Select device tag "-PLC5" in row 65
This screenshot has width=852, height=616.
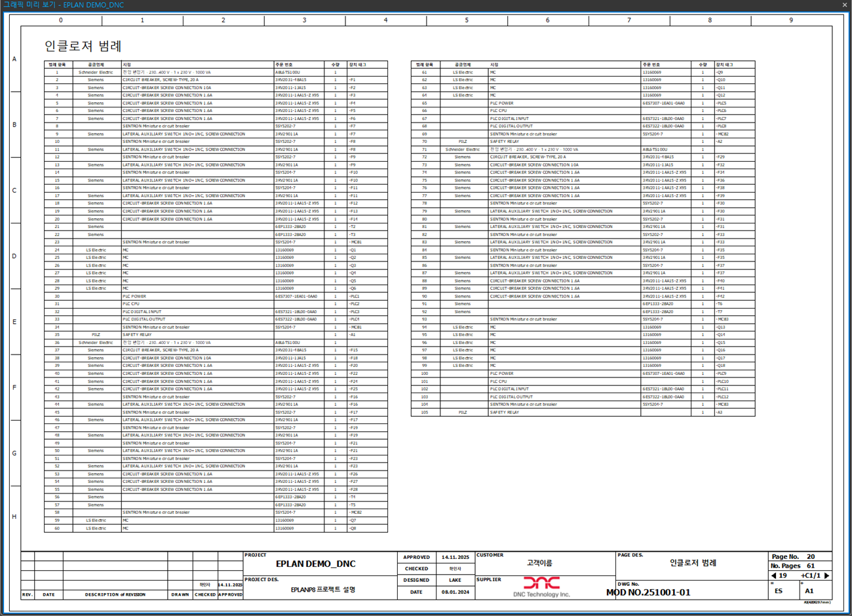[722, 103]
